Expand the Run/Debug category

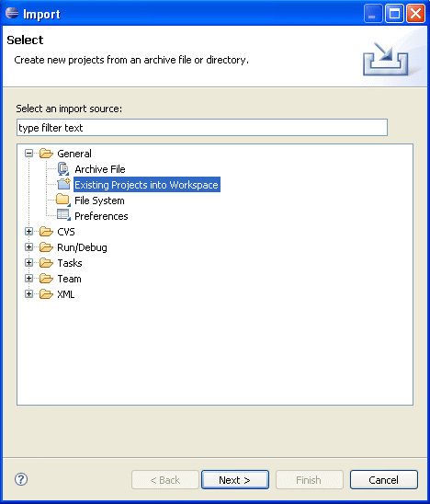coord(28,247)
